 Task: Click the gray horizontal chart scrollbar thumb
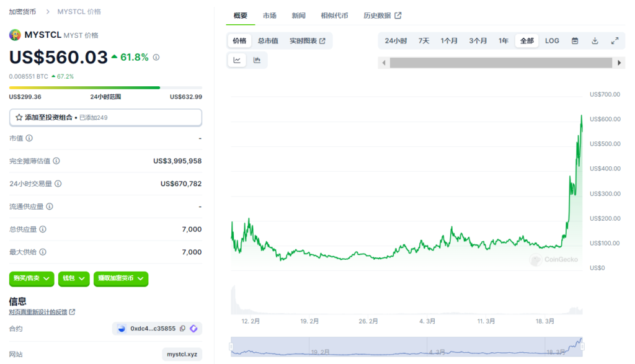[x=501, y=63]
